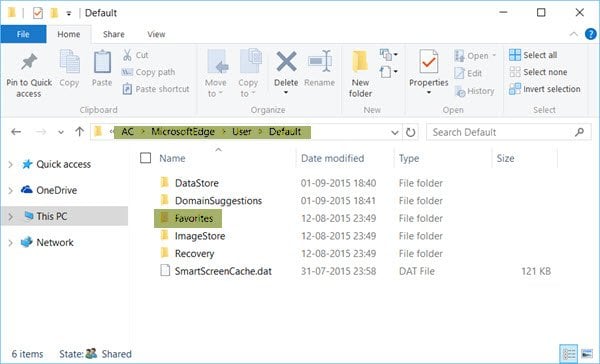600x364 pixels.
Task: Toggle the select-all checkbox beside the Name column
Action: tap(145, 158)
